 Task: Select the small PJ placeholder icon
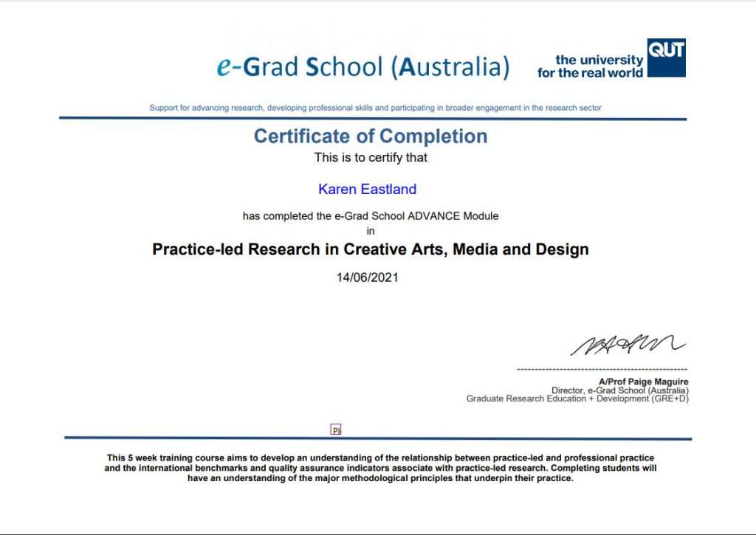[334, 428]
